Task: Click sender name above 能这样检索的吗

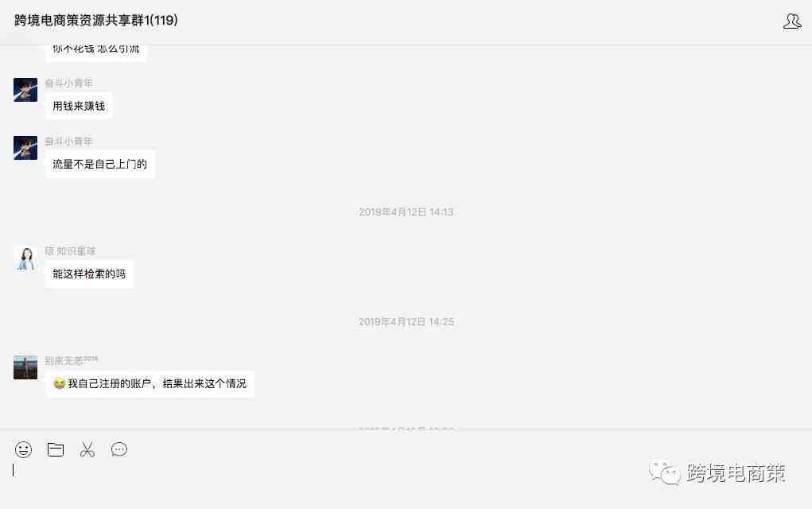Action: click(70, 251)
